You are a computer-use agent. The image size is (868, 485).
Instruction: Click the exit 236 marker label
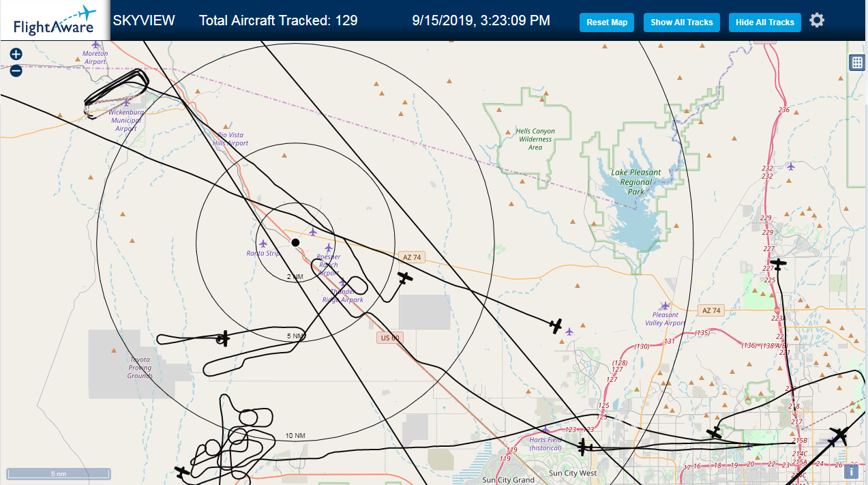tap(783, 110)
